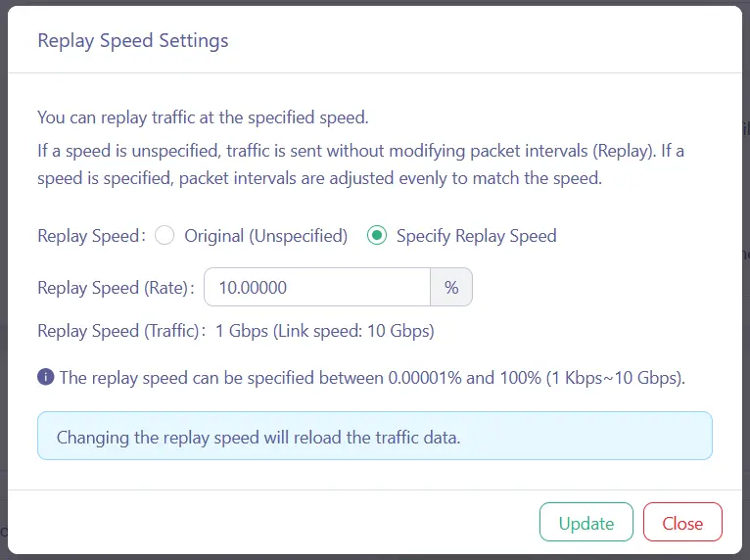Click "You can replay traffic" description line
The image size is (750, 560).
203,118
